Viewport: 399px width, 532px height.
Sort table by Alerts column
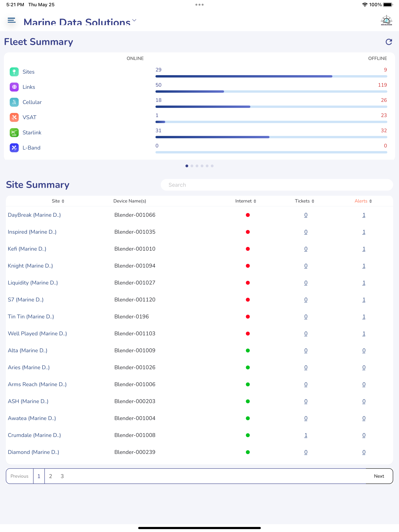[363, 201]
